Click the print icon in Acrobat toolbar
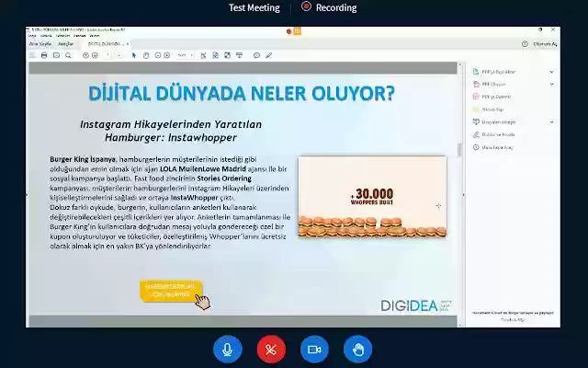 click(x=44, y=55)
